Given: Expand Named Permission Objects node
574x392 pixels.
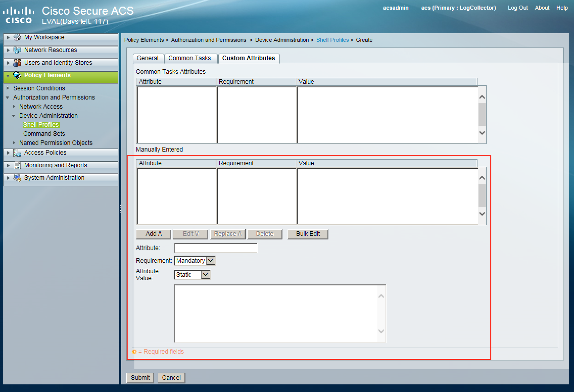Looking at the screenshot, I should pyautogui.click(x=14, y=143).
